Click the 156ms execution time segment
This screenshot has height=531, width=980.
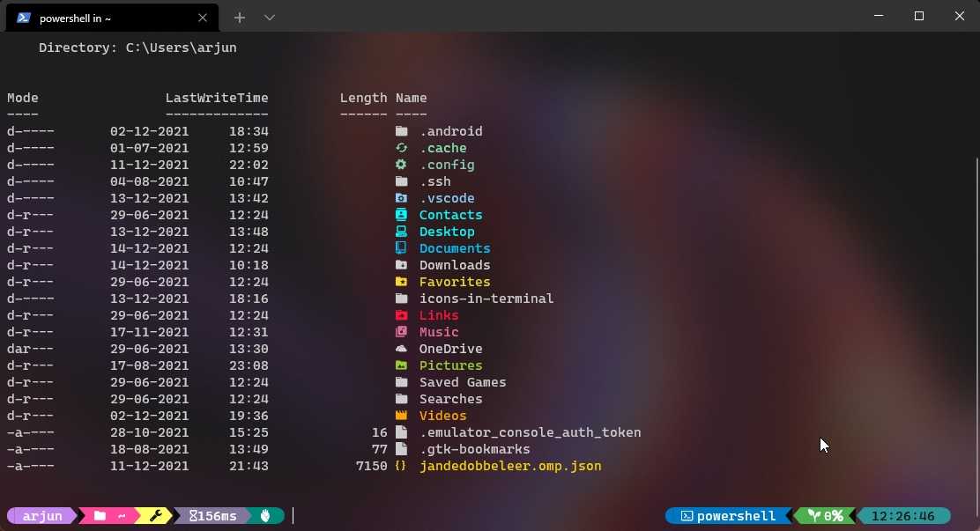coord(212,515)
